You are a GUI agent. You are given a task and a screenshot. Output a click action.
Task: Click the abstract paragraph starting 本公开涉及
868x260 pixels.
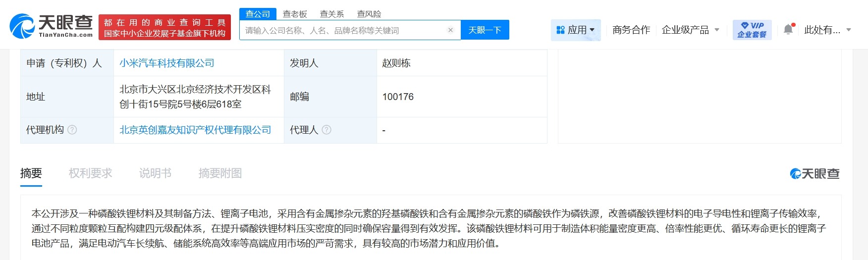click(429, 228)
